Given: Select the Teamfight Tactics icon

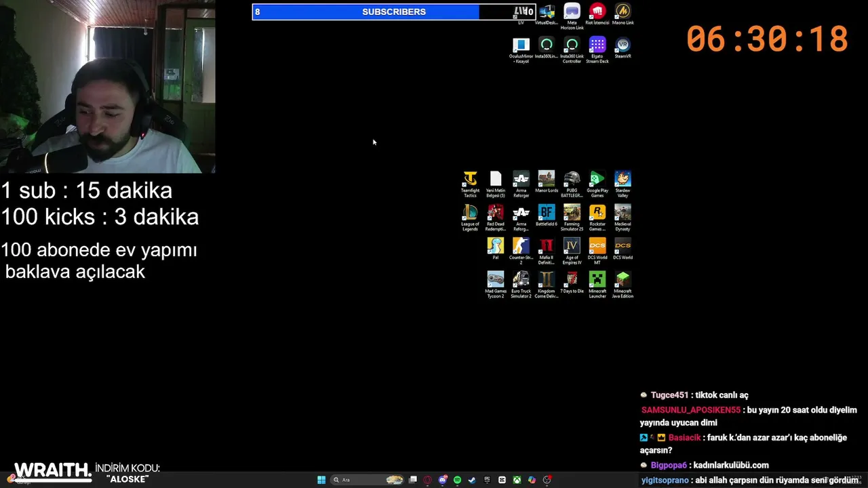Looking at the screenshot, I should tap(470, 184).
